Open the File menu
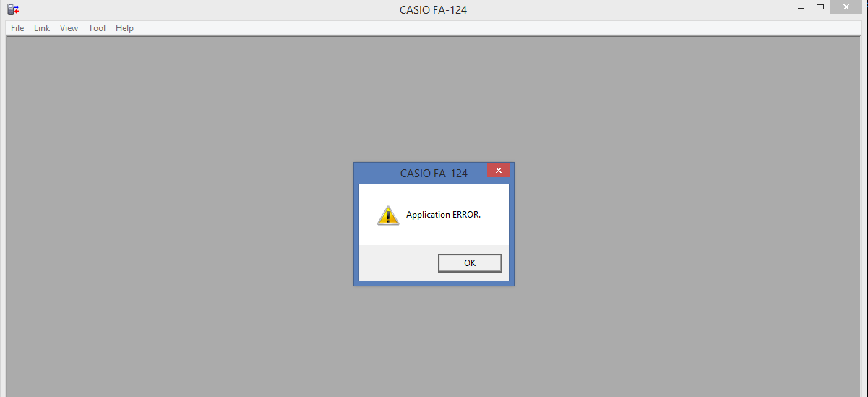 [x=17, y=28]
